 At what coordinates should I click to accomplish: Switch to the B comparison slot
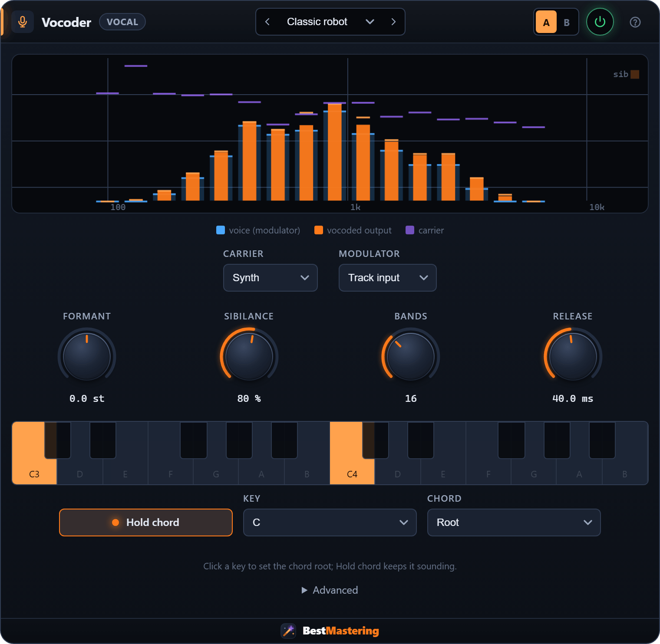click(567, 22)
